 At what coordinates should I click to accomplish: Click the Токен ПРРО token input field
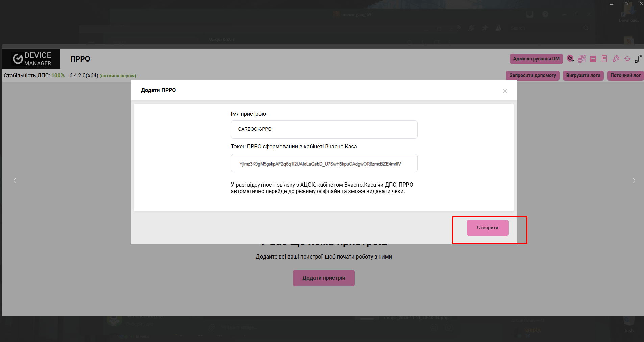[x=324, y=164]
